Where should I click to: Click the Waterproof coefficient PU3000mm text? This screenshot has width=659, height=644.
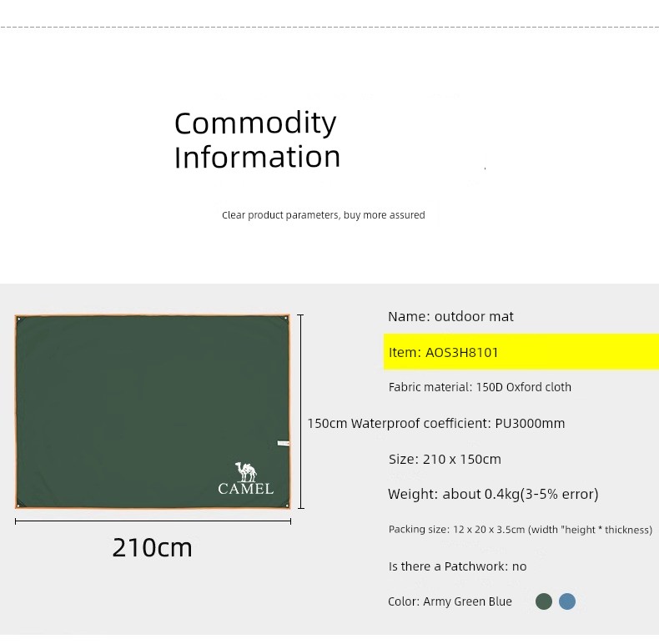(458, 423)
